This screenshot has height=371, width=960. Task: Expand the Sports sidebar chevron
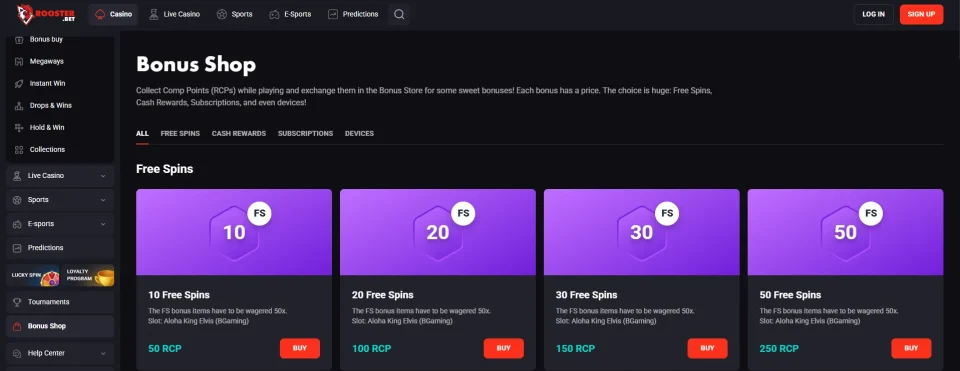103,200
